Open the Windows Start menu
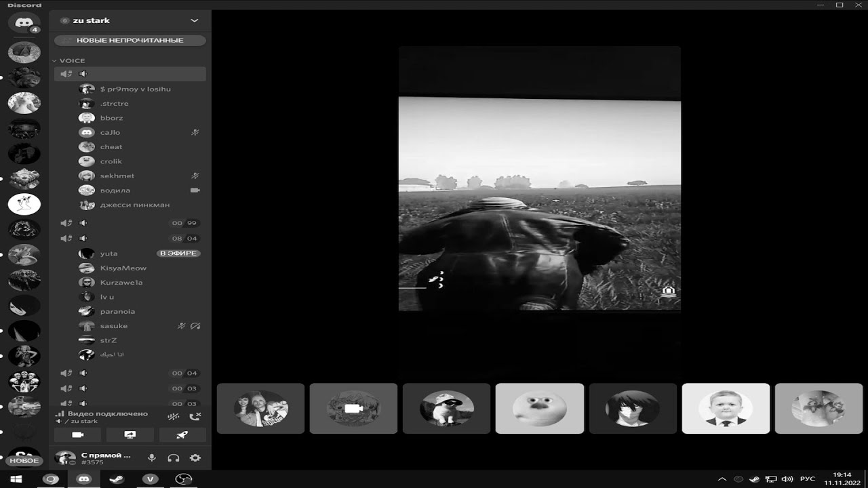This screenshot has height=488, width=868. pyautogui.click(x=16, y=479)
